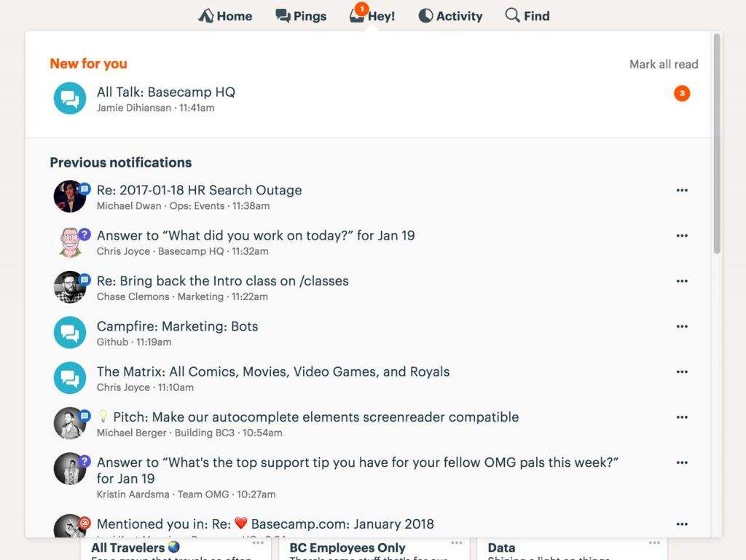Open options menu on Data card
Screen dimensions: 746x560
(655, 543)
